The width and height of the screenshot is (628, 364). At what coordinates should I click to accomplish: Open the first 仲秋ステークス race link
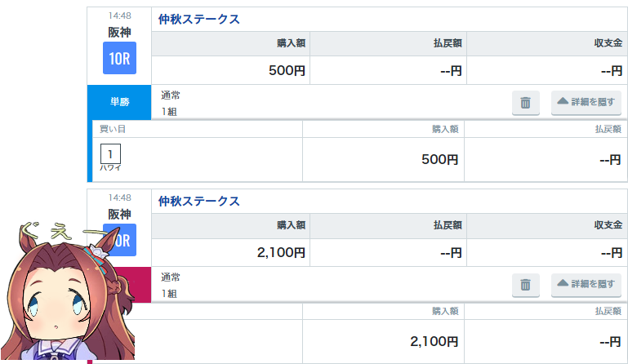coord(199,20)
